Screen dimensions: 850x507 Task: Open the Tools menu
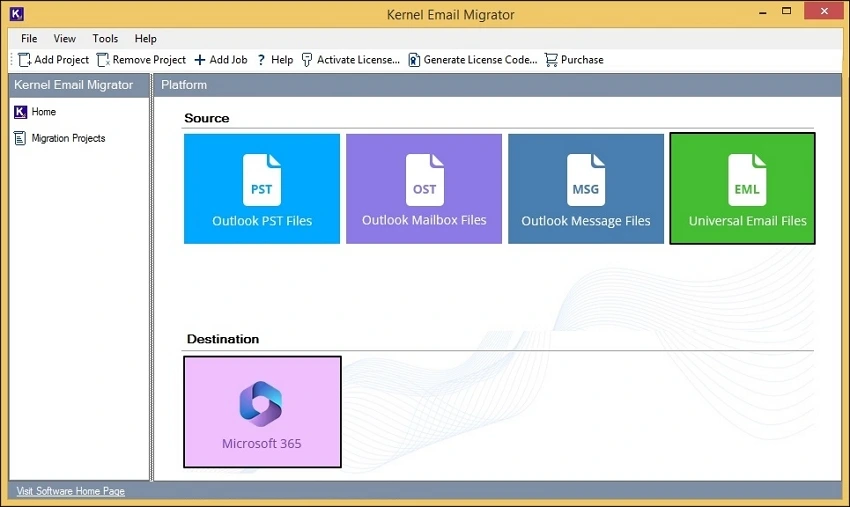click(x=105, y=38)
